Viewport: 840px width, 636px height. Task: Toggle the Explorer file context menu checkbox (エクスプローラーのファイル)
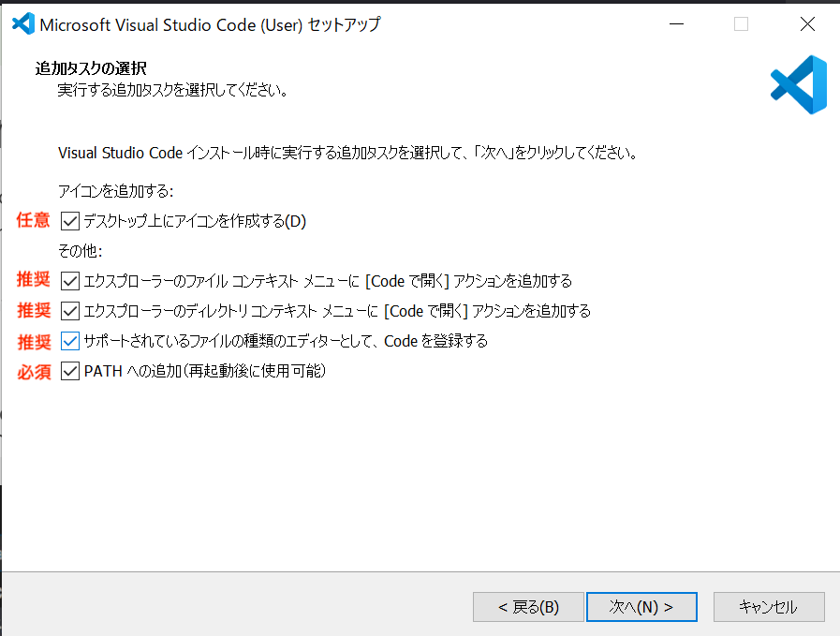70,281
